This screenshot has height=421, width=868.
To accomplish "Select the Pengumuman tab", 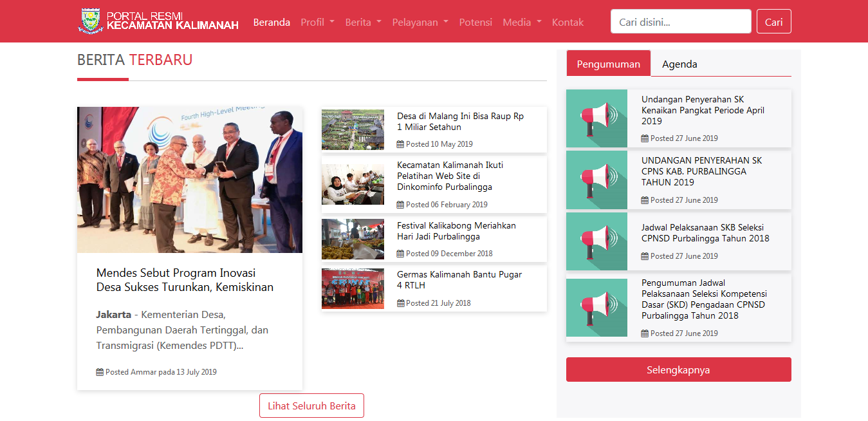I will tap(608, 63).
